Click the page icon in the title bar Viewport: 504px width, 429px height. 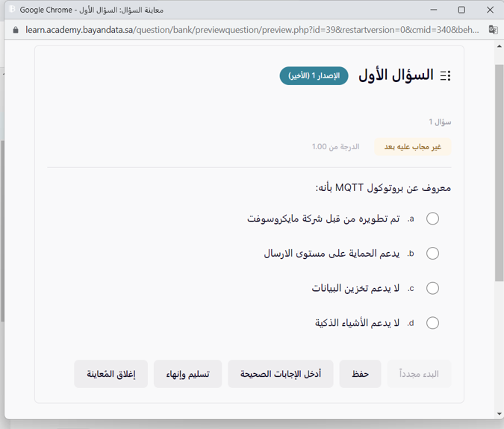click(x=12, y=10)
